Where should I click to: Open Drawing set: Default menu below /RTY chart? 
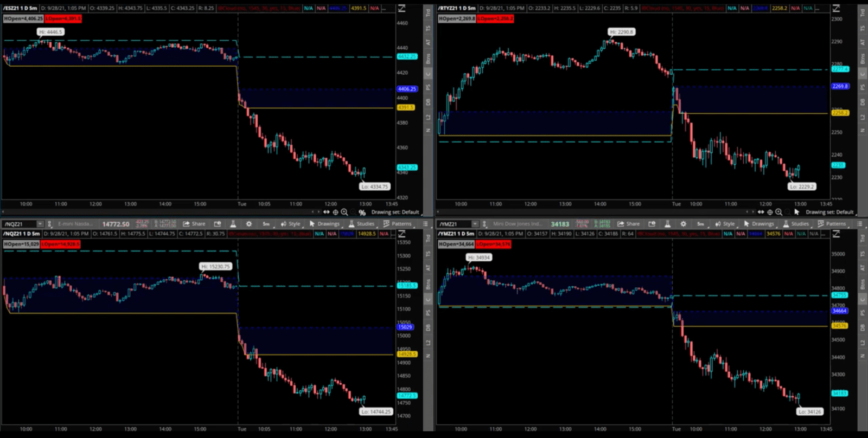tap(829, 212)
